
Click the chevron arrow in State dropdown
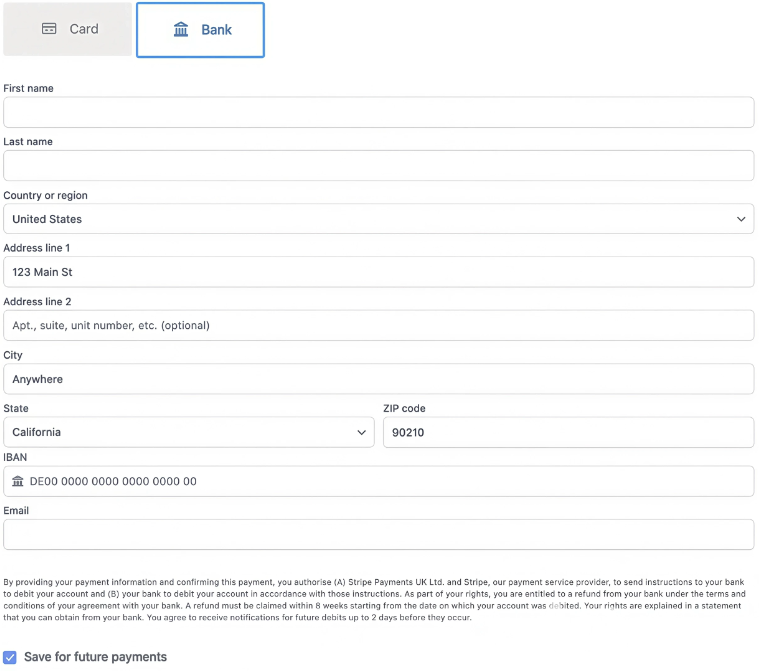[361, 432]
